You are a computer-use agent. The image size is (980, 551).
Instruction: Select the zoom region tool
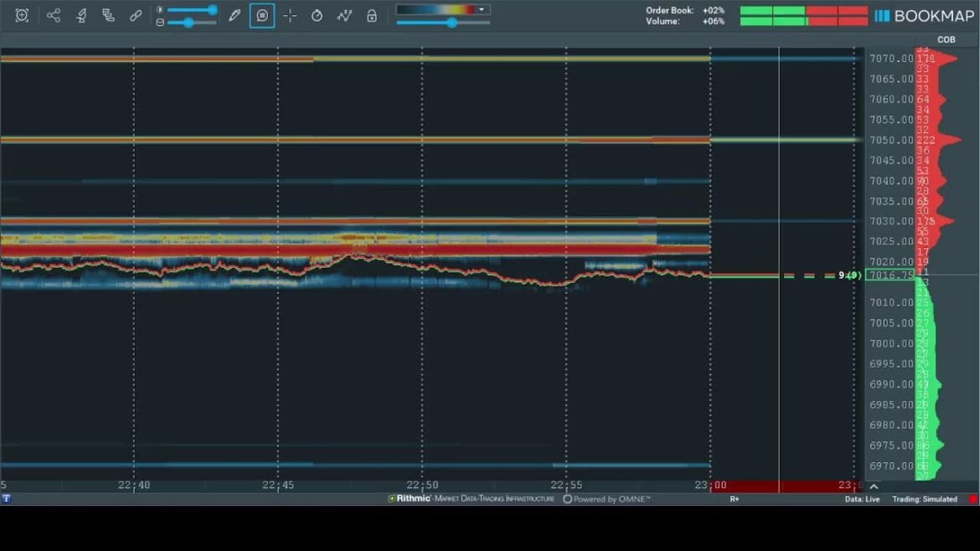point(21,15)
